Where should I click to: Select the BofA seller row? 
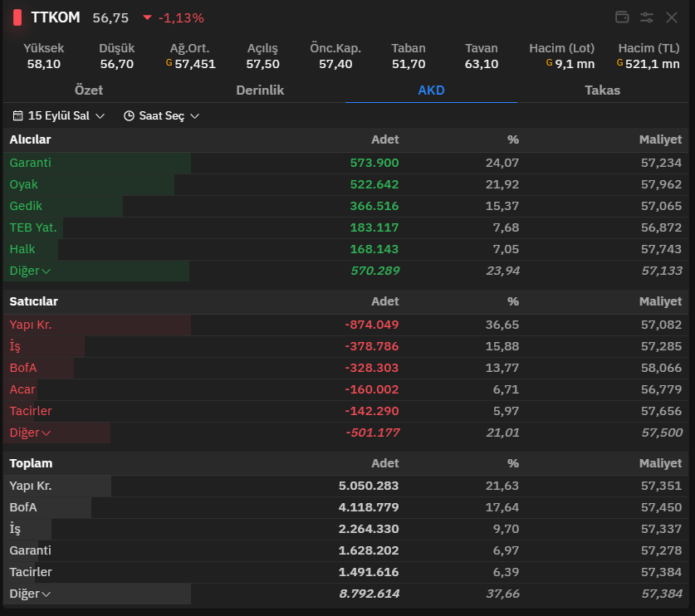click(345, 368)
